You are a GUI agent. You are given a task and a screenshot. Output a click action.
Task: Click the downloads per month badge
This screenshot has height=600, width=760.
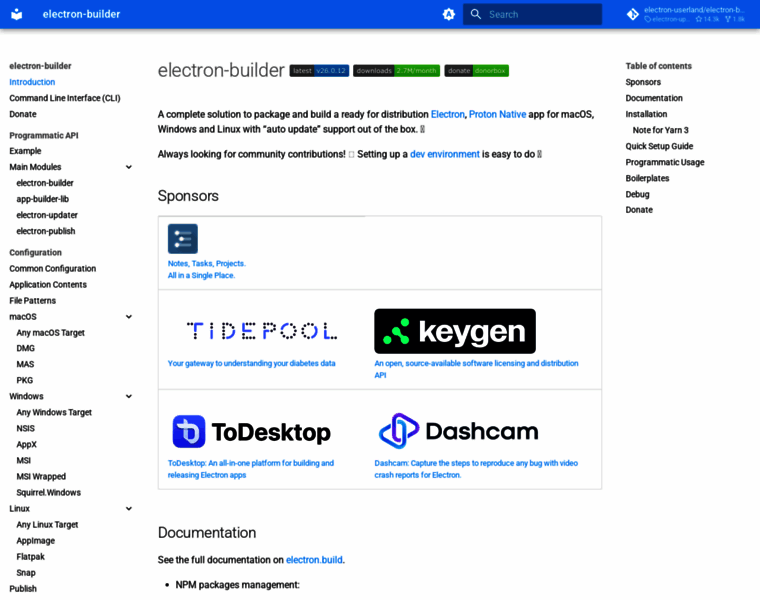pyautogui.click(x=396, y=71)
